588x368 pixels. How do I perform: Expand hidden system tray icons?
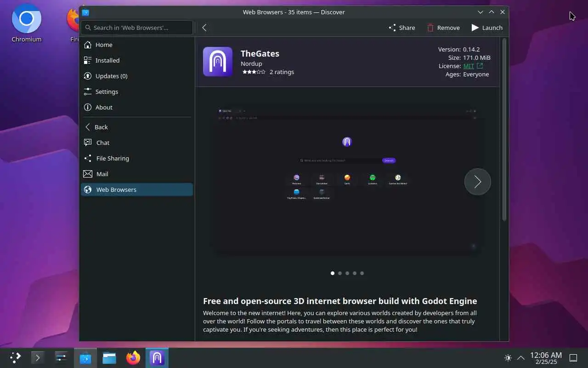coord(521,358)
